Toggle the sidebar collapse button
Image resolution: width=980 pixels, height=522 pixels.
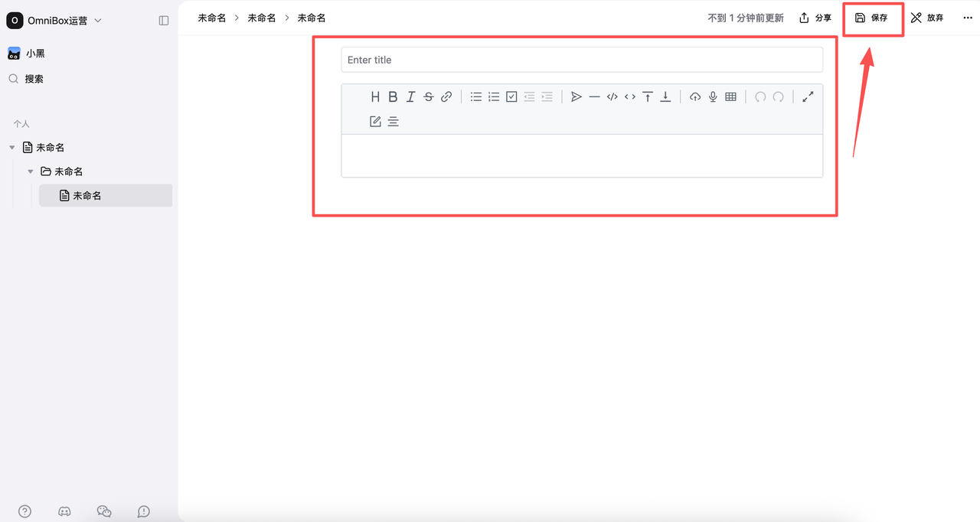[x=163, y=21]
